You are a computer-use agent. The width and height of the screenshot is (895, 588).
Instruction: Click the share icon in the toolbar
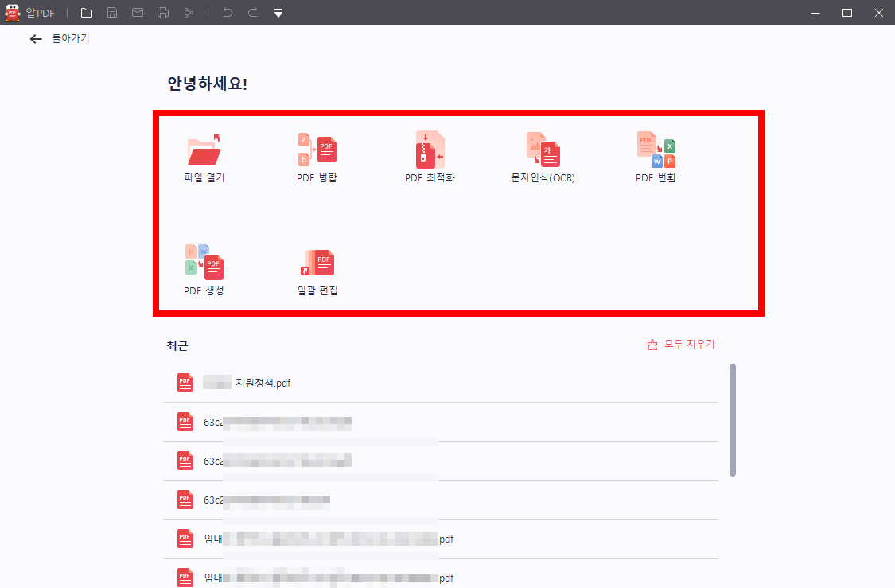tap(188, 12)
